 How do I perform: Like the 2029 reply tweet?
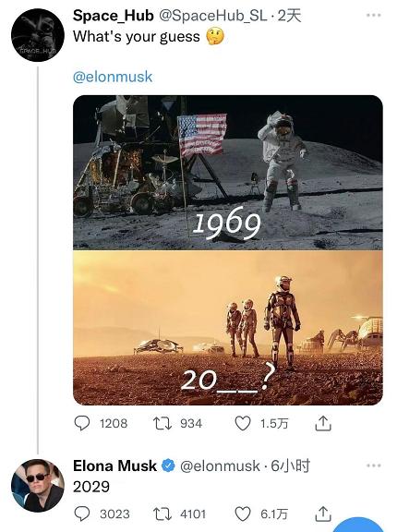point(243,514)
